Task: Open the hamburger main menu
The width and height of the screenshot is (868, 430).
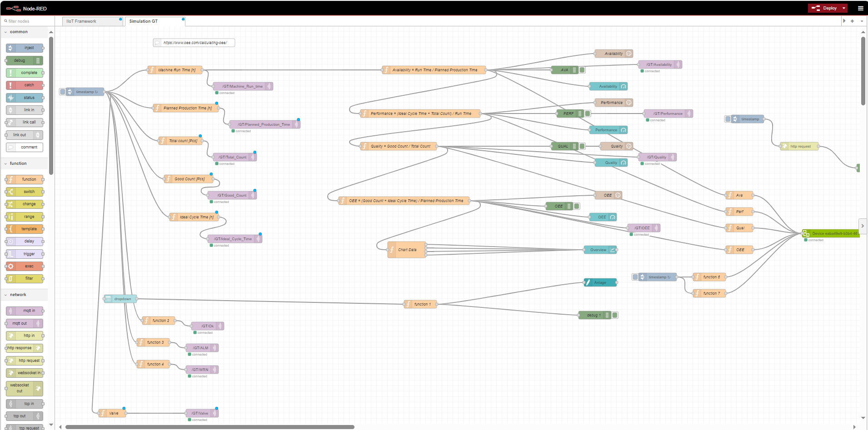Action: click(x=860, y=8)
